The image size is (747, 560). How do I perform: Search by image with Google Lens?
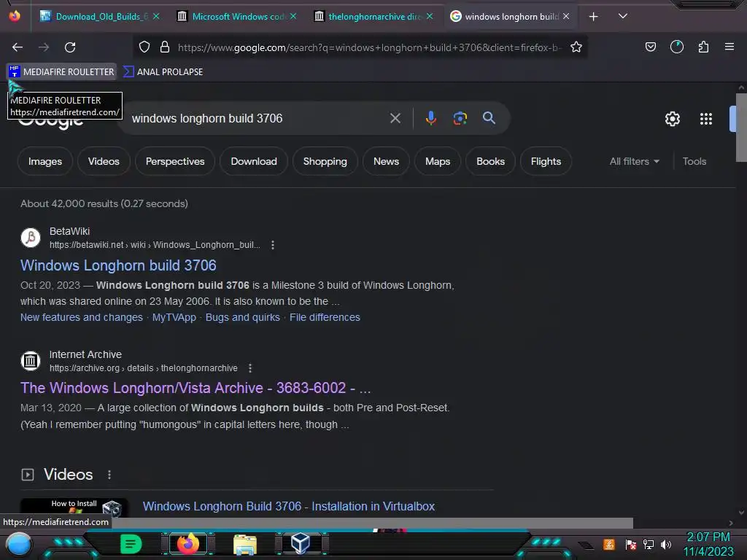click(460, 118)
